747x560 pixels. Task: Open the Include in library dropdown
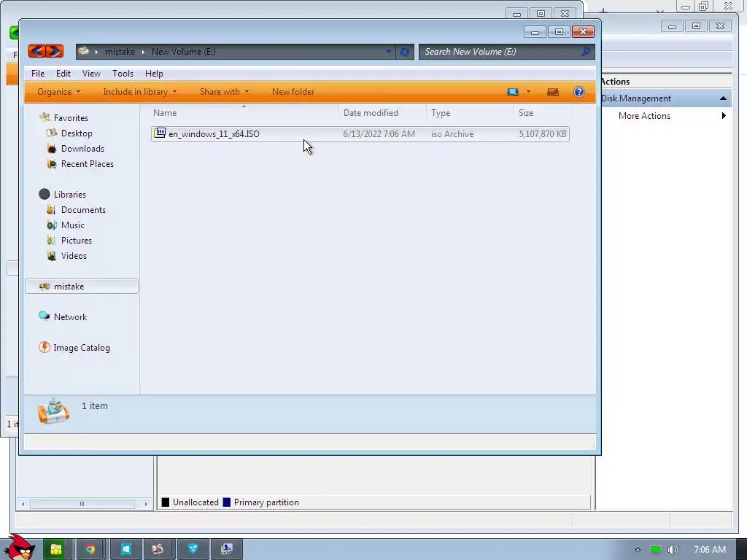click(x=139, y=92)
